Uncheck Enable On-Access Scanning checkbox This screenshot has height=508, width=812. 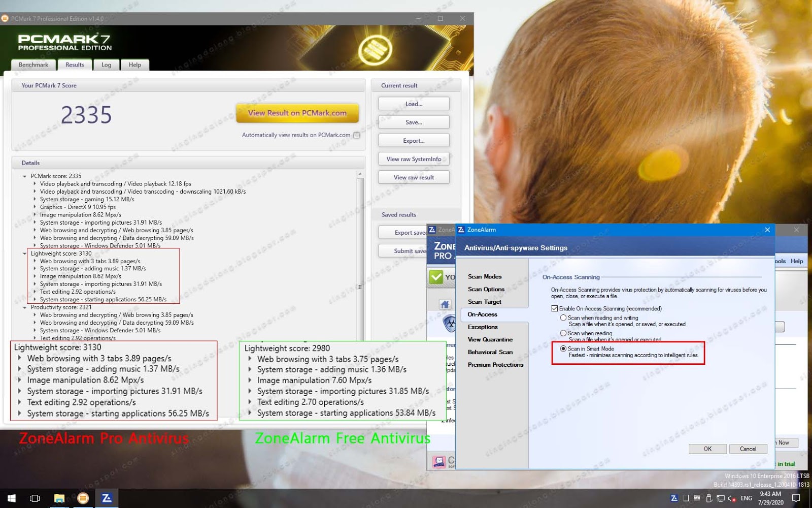click(555, 308)
